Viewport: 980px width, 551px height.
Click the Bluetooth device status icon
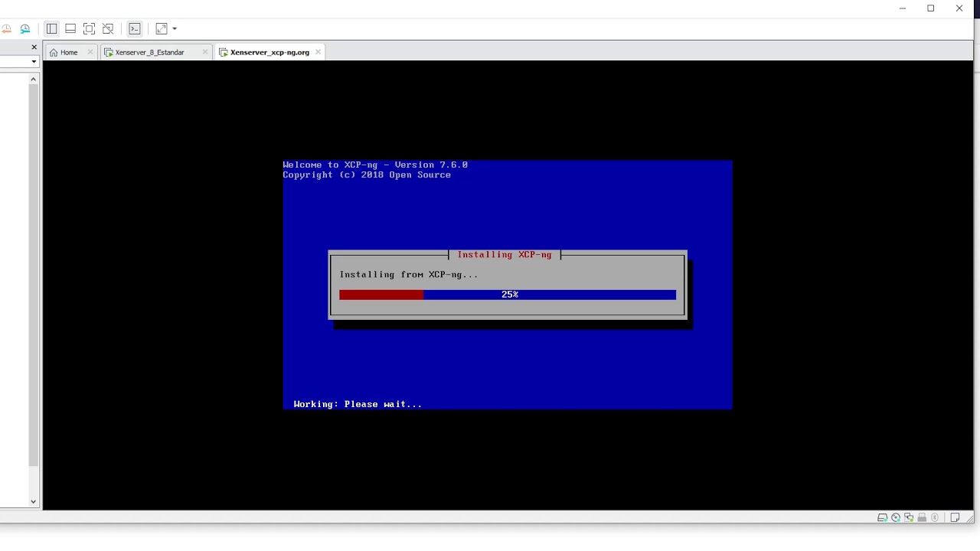pos(935,517)
